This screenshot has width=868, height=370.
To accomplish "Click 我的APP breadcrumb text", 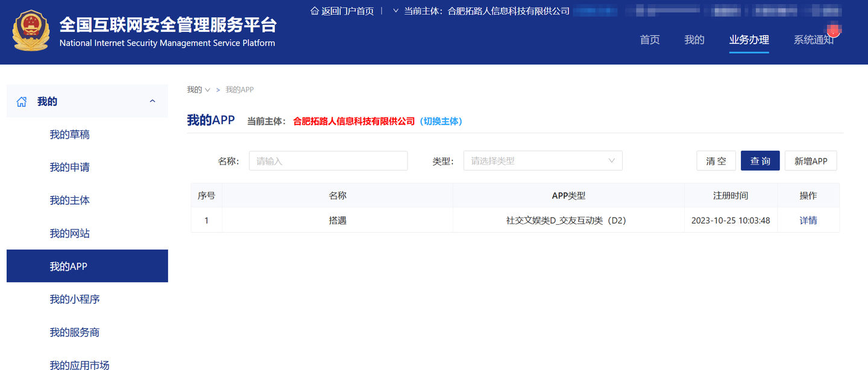I will pos(239,90).
